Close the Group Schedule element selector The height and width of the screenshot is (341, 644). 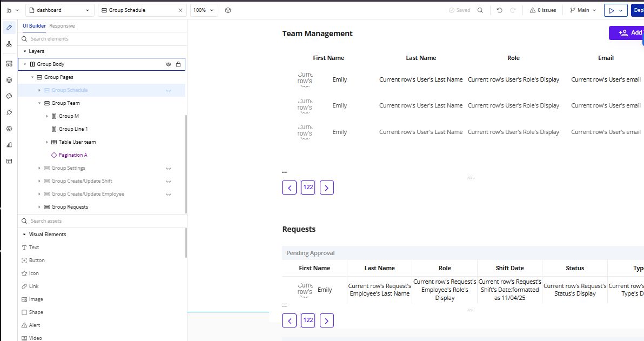tap(180, 10)
